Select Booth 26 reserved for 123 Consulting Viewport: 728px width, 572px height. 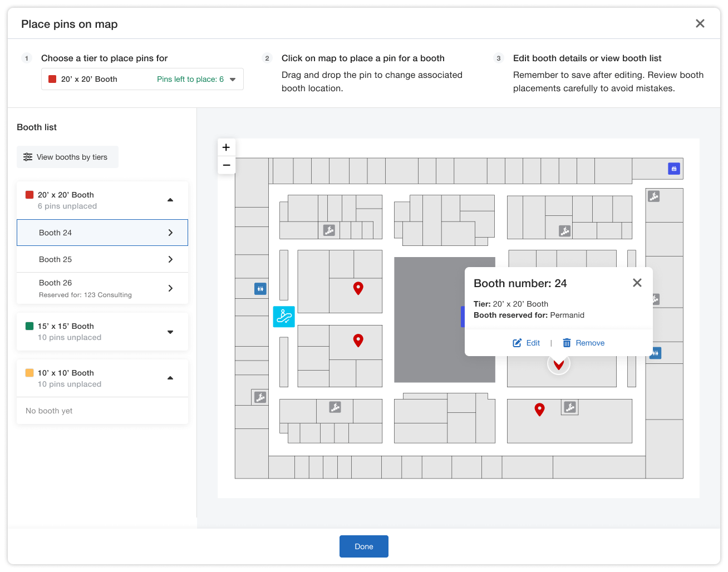pos(102,288)
